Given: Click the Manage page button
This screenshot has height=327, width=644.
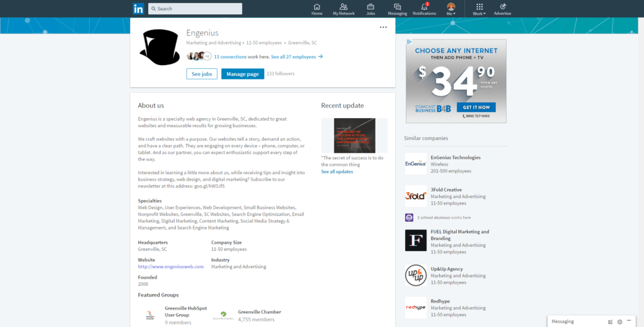Looking at the screenshot, I should click(x=243, y=74).
